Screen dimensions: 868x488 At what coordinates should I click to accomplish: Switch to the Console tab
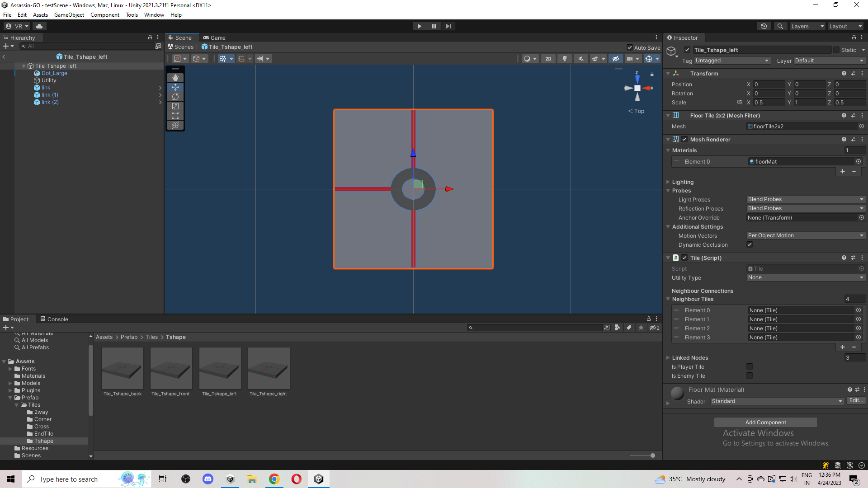pos(54,319)
